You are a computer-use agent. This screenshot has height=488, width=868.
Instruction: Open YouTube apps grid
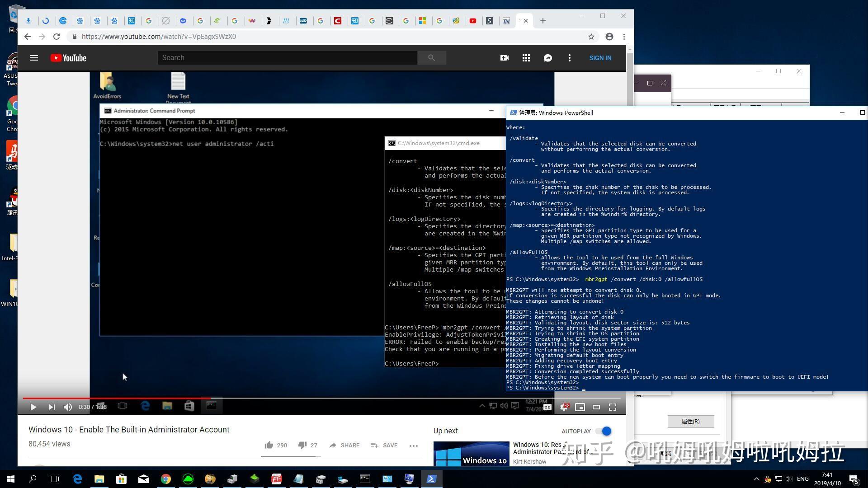pyautogui.click(x=526, y=58)
